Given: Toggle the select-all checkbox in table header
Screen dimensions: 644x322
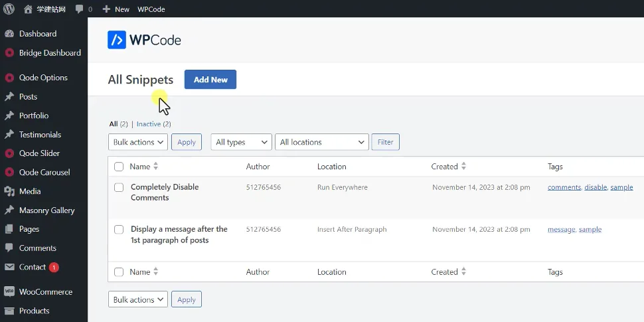Looking at the screenshot, I should [x=119, y=167].
